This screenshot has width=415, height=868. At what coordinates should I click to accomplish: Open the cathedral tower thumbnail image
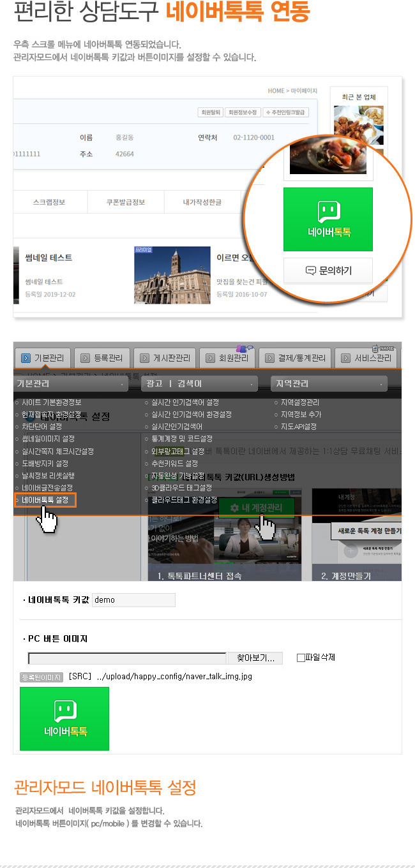(172, 275)
